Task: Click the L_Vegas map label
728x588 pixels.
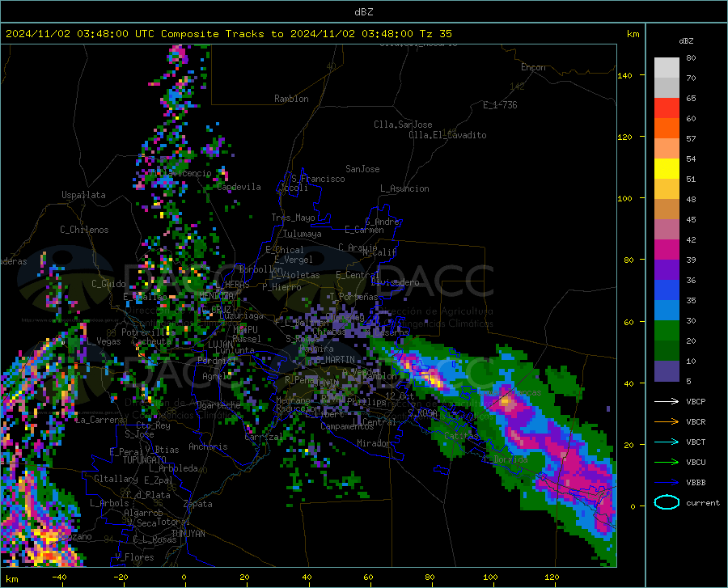Action: pyautogui.click(x=104, y=341)
